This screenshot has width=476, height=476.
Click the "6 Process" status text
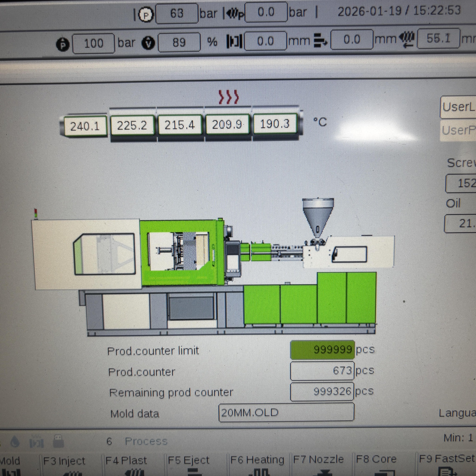pos(137,441)
